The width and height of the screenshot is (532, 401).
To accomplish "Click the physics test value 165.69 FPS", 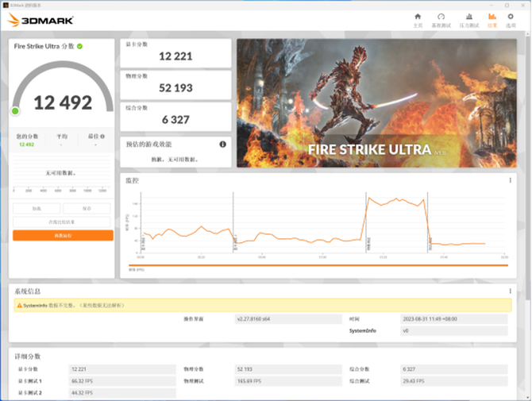I will pos(288,381).
